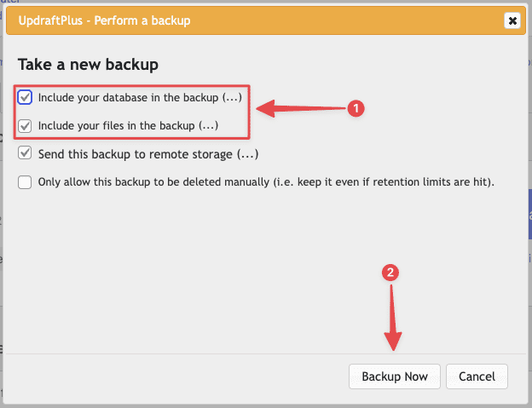Click the red arrow pointing down to Backup Now

[x=394, y=319]
